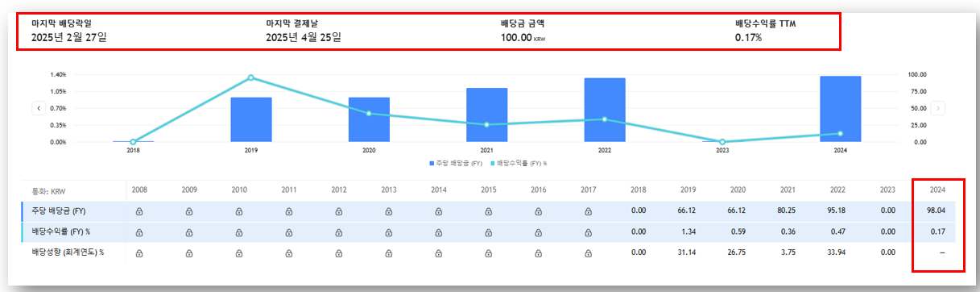Go to next chart period with right chevron
Screen dimensions: 980x292
coord(938,107)
